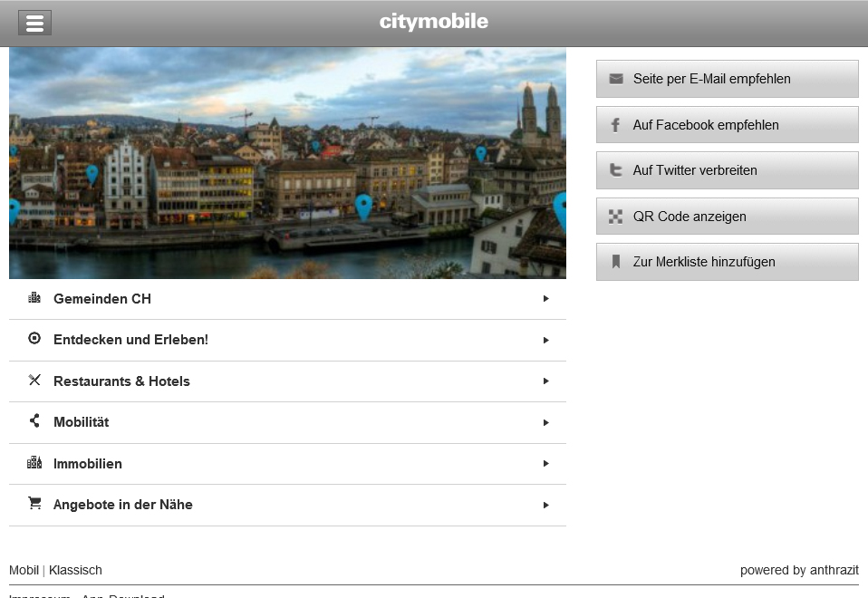Click Seite per E-Mail empfehlen button
This screenshot has height=598, width=868.
click(x=728, y=79)
